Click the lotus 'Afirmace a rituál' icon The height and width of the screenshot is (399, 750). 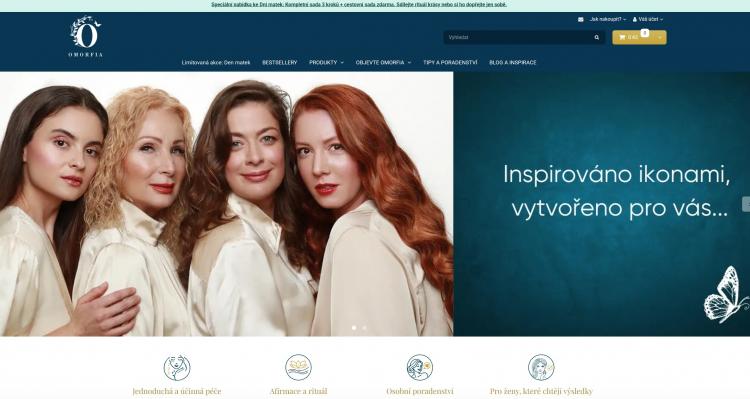pyautogui.click(x=298, y=367)
